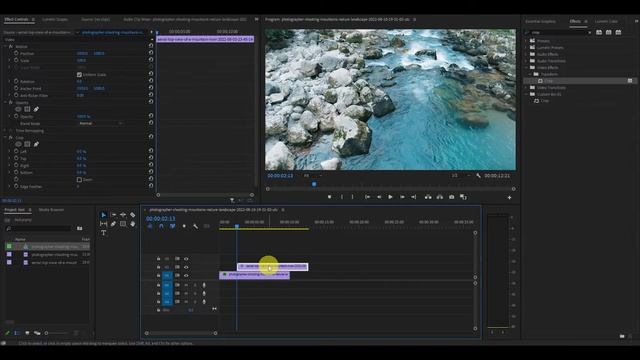Switch to Lumetri Scopes tab
Screen dimensions: 640x360
coord(55,19)
